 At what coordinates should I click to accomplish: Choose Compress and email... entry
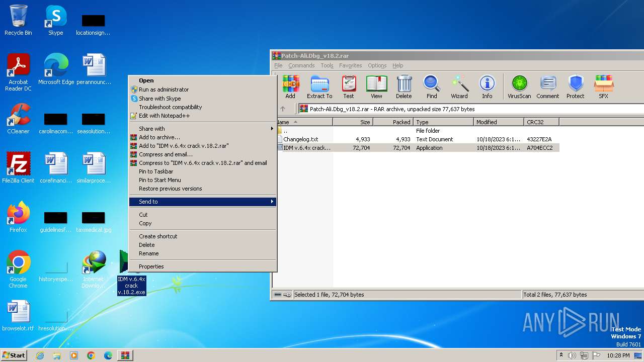(x=203, y=154)
